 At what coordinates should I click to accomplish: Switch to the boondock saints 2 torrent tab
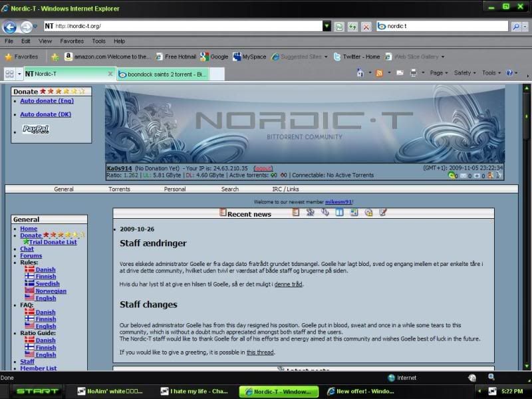tap(163, 74)
